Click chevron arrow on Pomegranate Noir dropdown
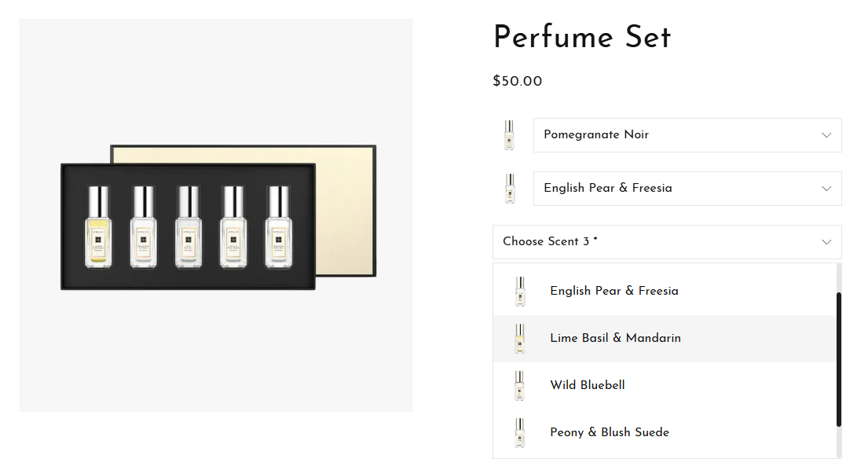The image size is (868, 470). pyautogui.click(x=826, y=135)
